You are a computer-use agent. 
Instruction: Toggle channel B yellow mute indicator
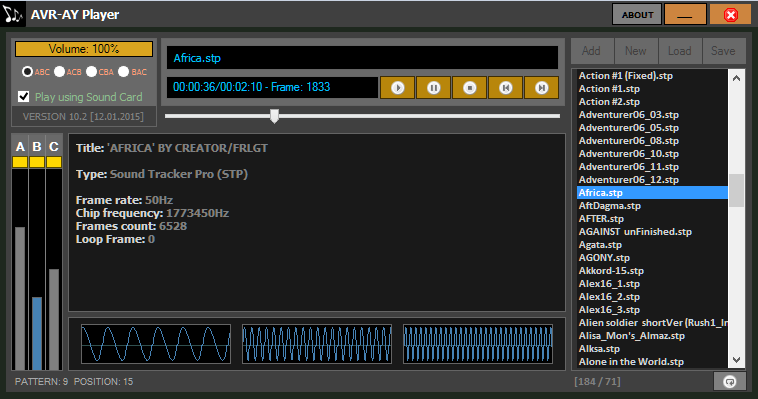click(x=37, y=162)
